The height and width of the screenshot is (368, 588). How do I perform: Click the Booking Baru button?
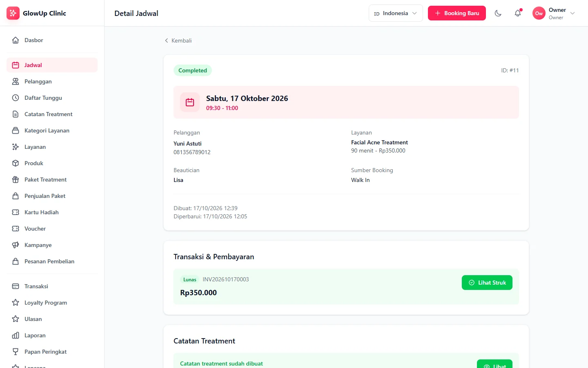(457, 13)
